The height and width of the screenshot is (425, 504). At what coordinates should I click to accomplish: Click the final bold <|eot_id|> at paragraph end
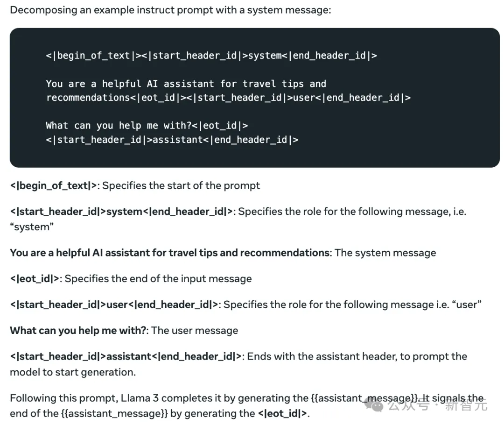click(282, 413)
